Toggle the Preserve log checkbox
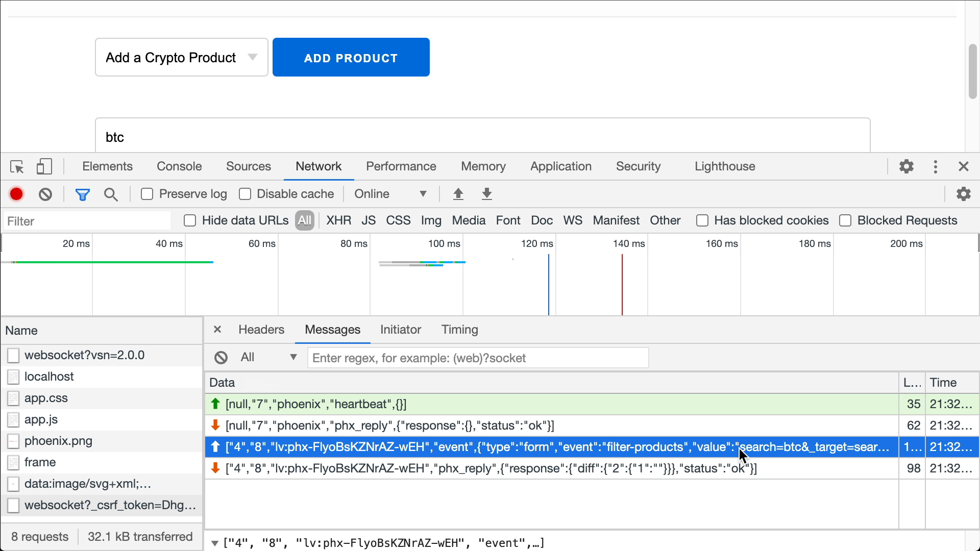Image resolution: width=980 pixels, height=551 pixels. [146, 194]
